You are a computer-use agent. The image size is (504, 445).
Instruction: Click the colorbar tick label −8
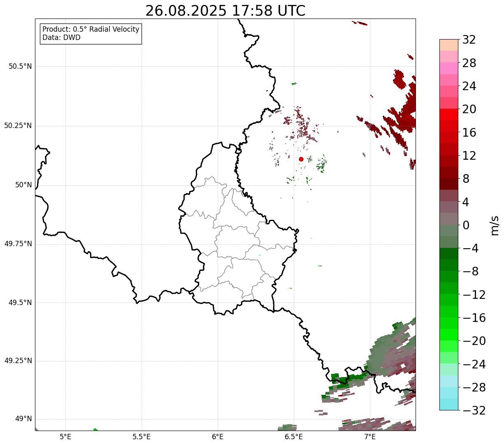(x=471, y=271)
